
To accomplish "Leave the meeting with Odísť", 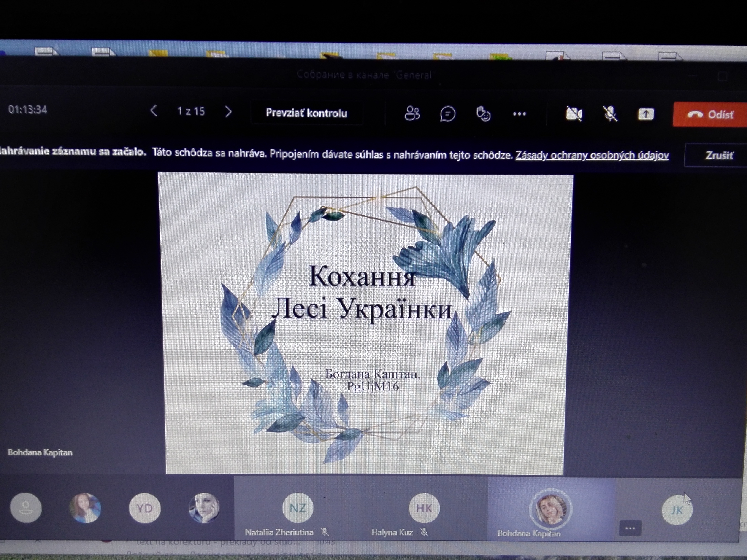I will coord(710,115).
